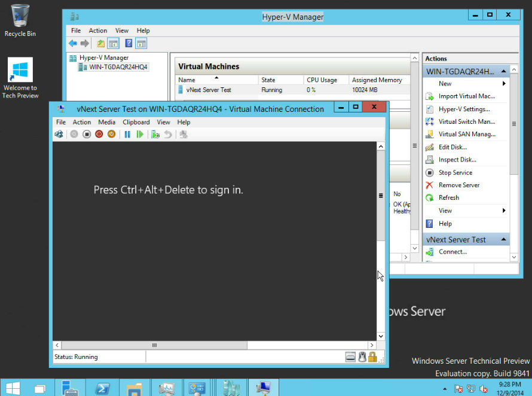The height and width of the screenshot is (396, 532).
Task: Select WIN-TGDAQR24HQ4 server in tree
Action: coord(118,67)
